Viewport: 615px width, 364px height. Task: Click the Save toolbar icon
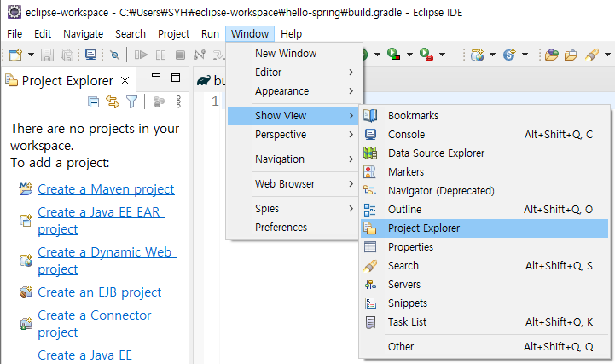click(47, 55)
